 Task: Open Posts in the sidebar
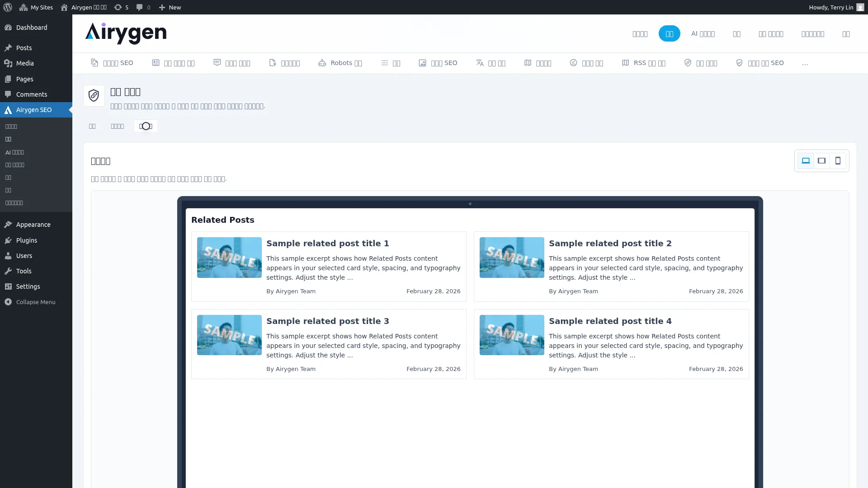coord(36,48)
